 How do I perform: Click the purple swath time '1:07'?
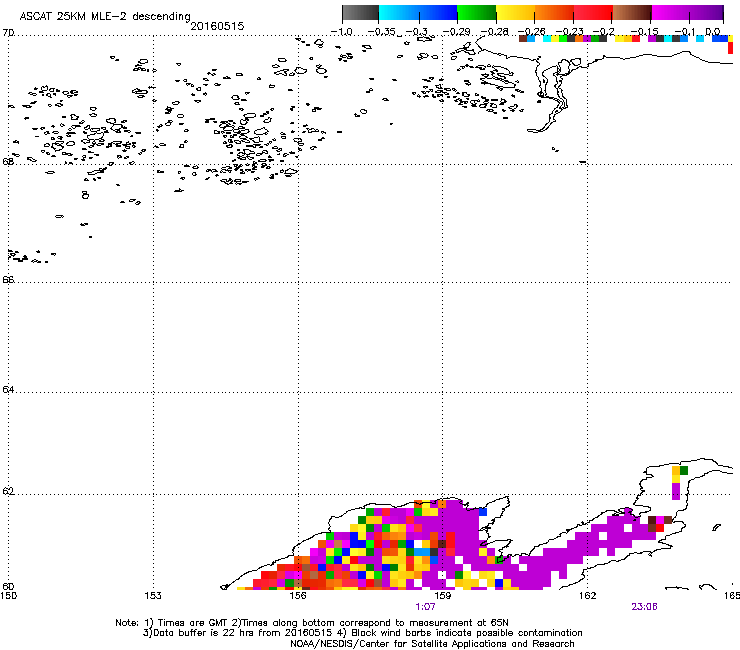[x=425, y=607]
